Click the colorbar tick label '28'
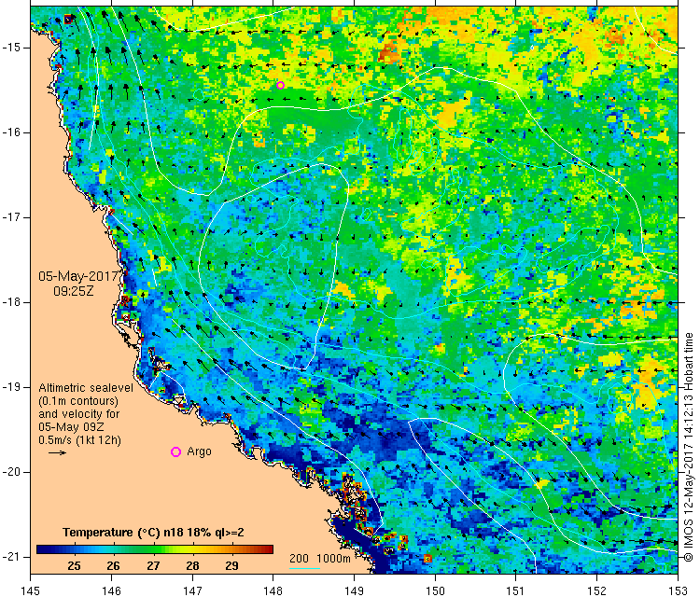The height and width of the screenshot is (597, 700). click(x=192, y=566)
